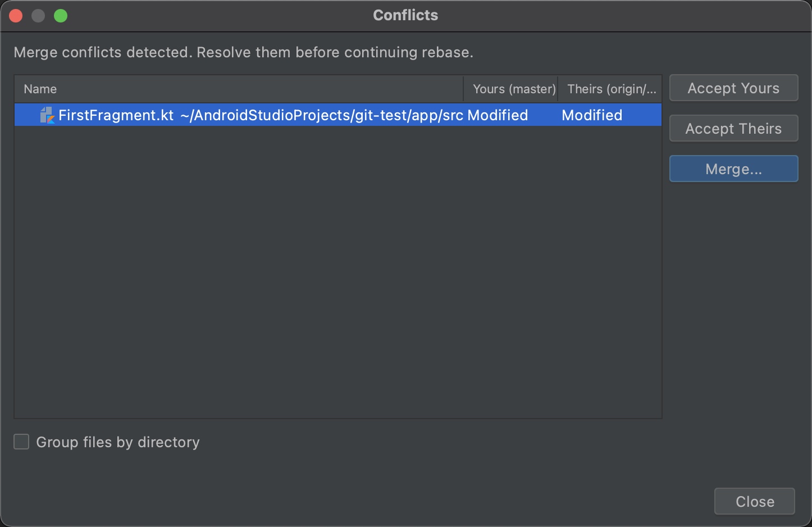Click the Modified status under Theirs column

coord(592,115)
